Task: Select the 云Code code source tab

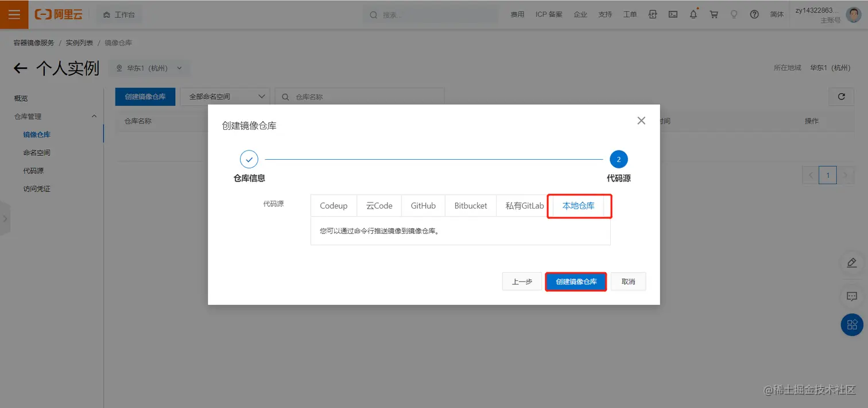Action: coord(379,206)
